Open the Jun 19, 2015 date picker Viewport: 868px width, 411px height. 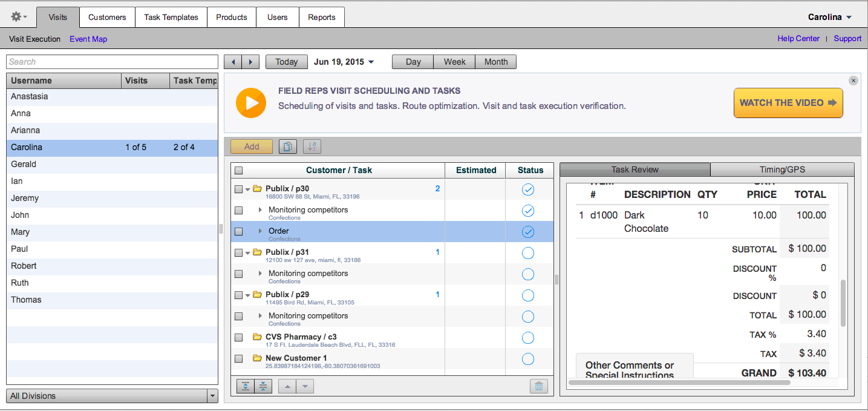click(x=344, y=62)
